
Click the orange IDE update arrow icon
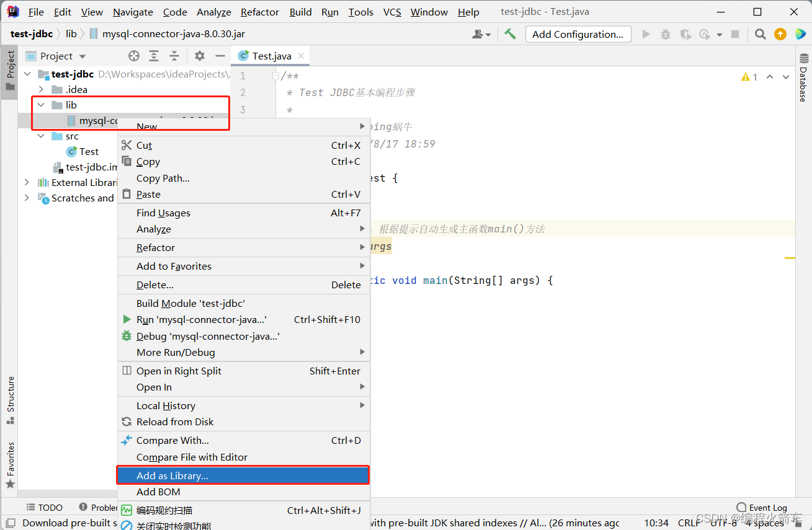tap(780, 34)
